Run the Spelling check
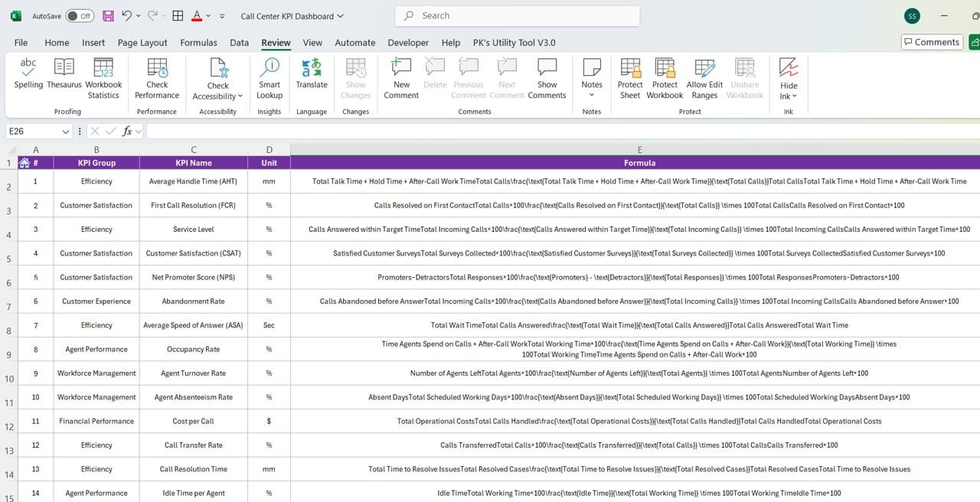980x502 pixels. click(28, 75)
